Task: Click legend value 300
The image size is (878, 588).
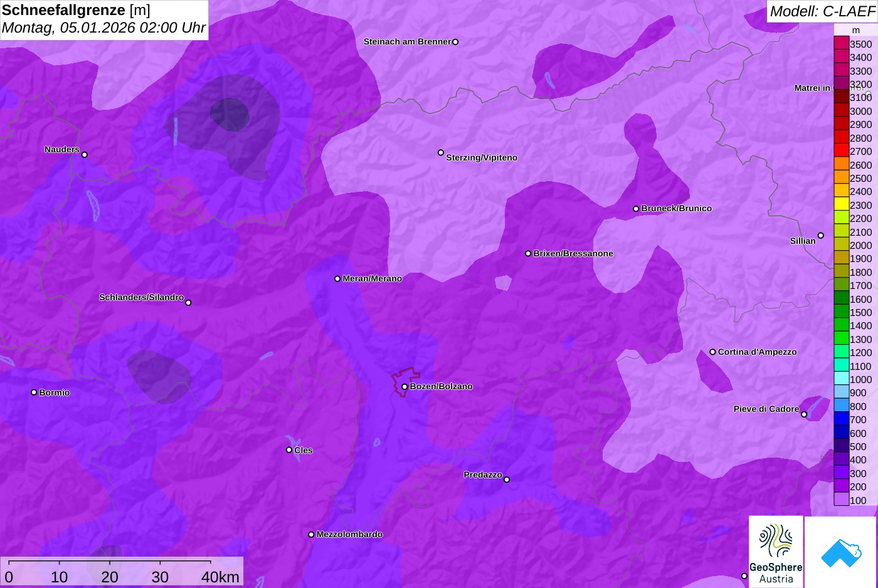Action: coord(858,473)
